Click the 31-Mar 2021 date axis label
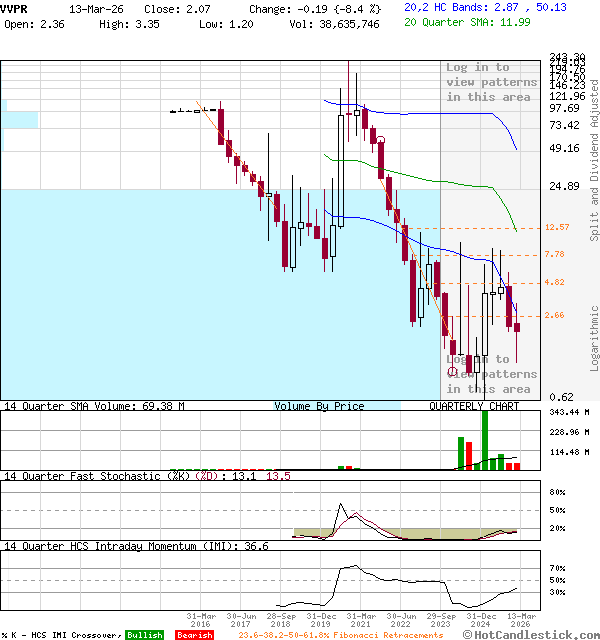Screen dimensions: 600x640 (361, 620)
